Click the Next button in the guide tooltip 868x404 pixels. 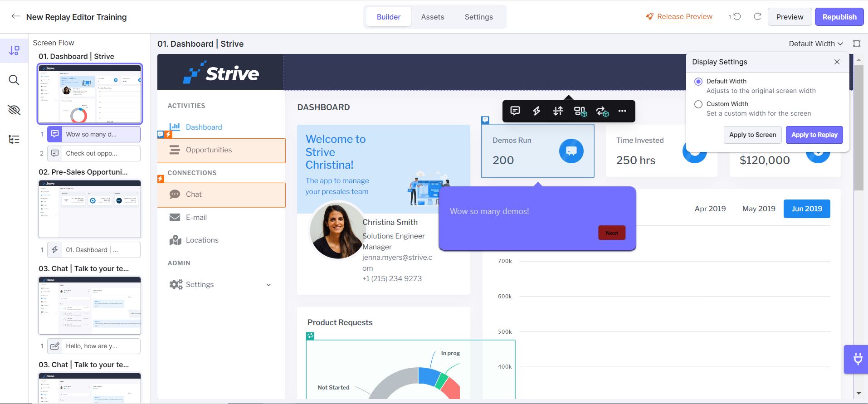(612, 233)
